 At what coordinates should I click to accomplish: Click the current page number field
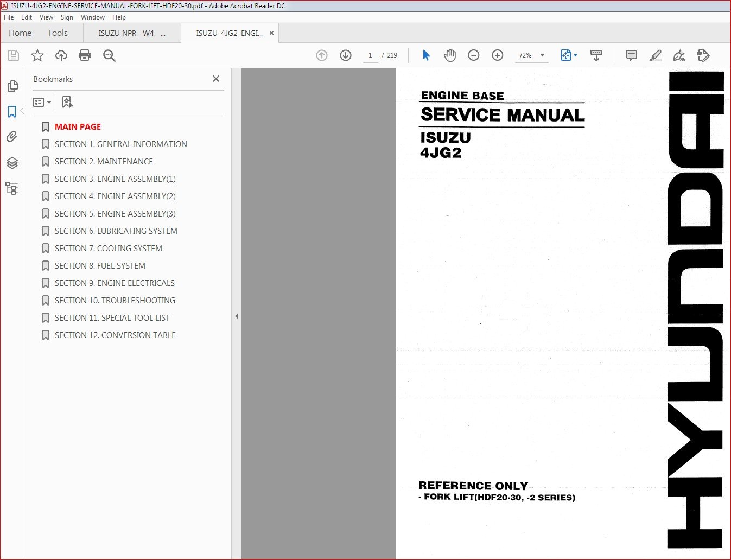pyautogui.click(x=370, y=55)
